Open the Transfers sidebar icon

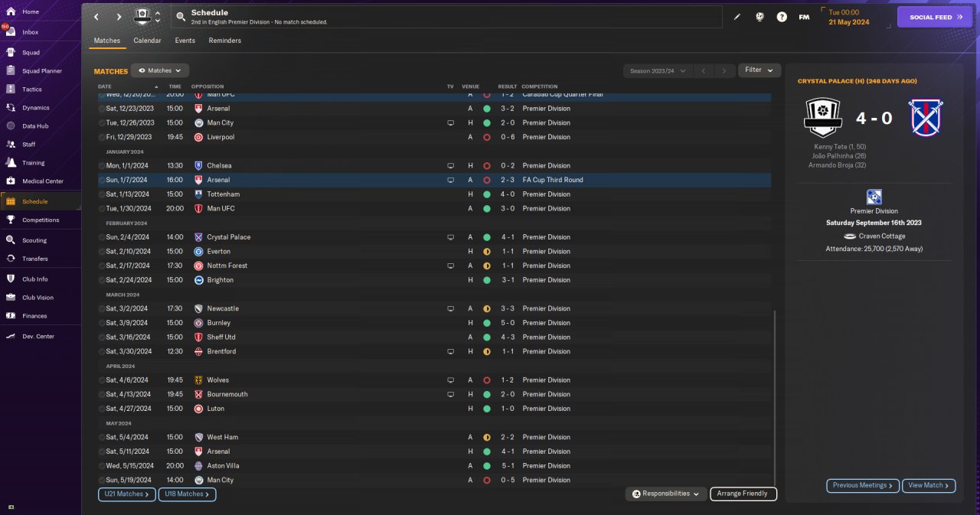tap(11, 259)
